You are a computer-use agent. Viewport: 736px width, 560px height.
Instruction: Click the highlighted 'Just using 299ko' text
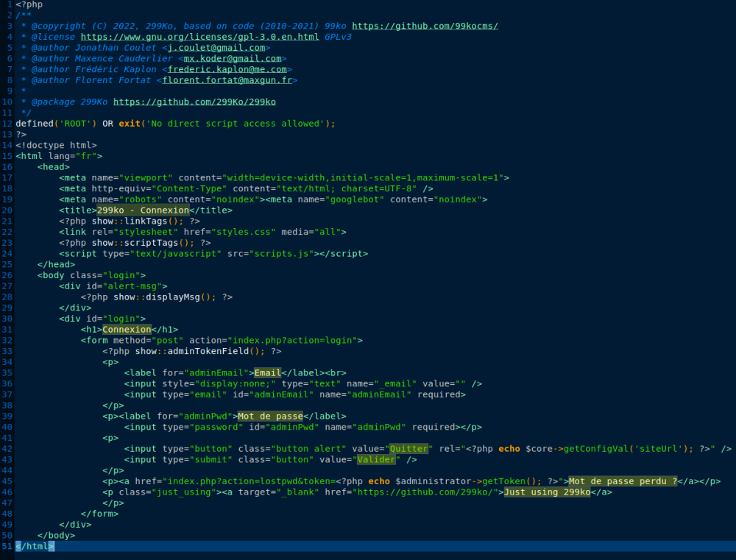coord(547,492)
